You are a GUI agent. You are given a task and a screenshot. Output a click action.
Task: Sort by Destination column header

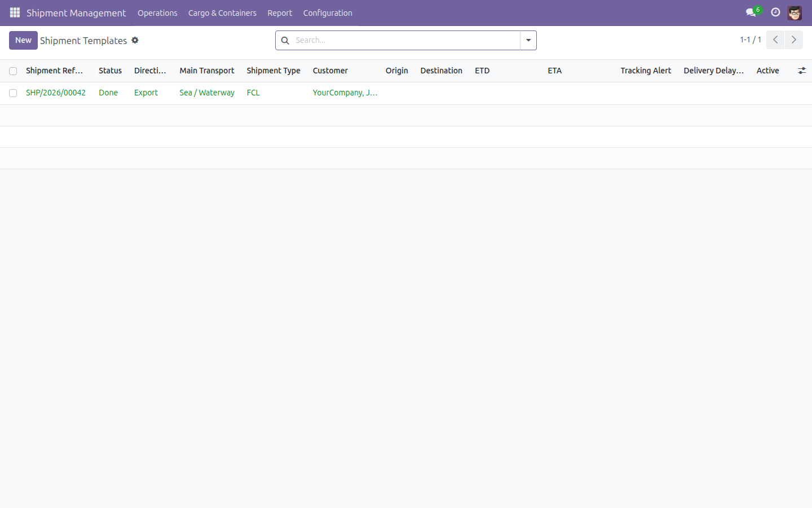(441, 71)
